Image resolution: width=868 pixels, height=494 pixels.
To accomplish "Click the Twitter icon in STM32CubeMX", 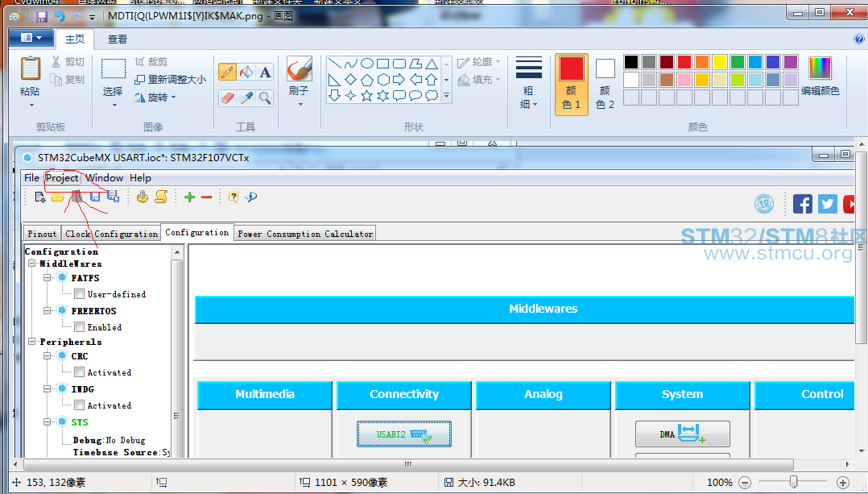I will [828, 205].
